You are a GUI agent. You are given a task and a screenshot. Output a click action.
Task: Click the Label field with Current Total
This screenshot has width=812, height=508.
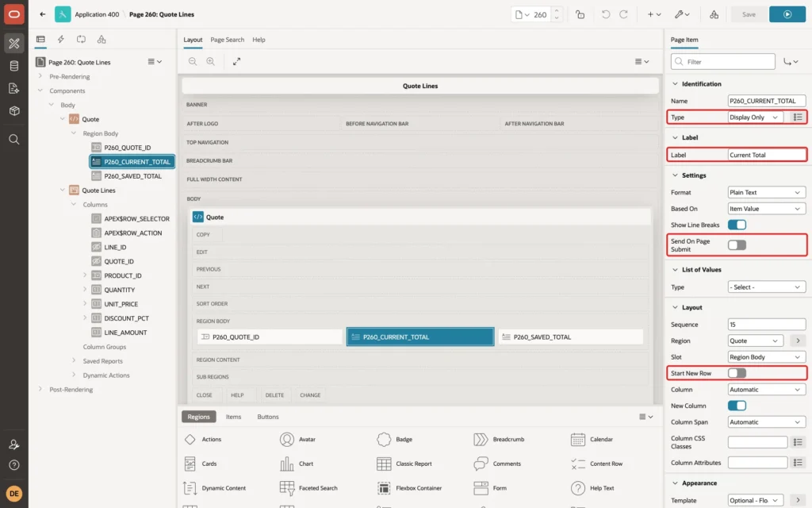click(767, 155)
